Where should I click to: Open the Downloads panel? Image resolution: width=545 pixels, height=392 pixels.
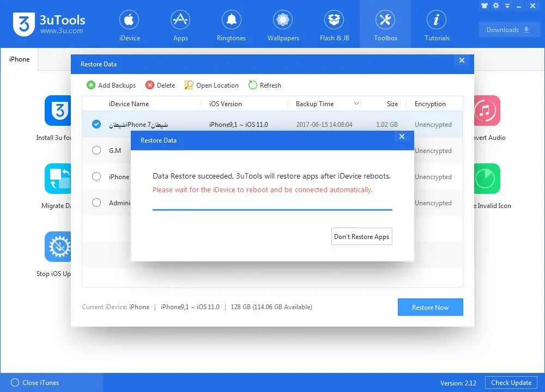[508, 30]
